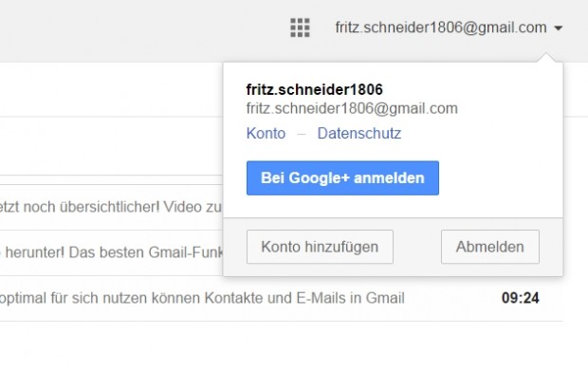This screenshot has height=371, width=588.
Task: Click the Konto hinzufügen button
Action: tap(320, 247)
